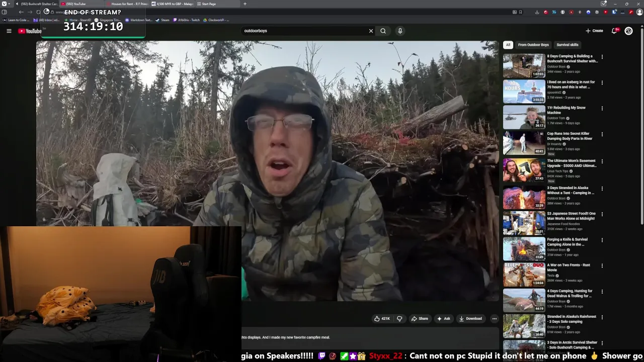Image resolution: width=644 pixels, height=362 pixels.
Task: Click the main video player
Action: click(x=267, y=171)
